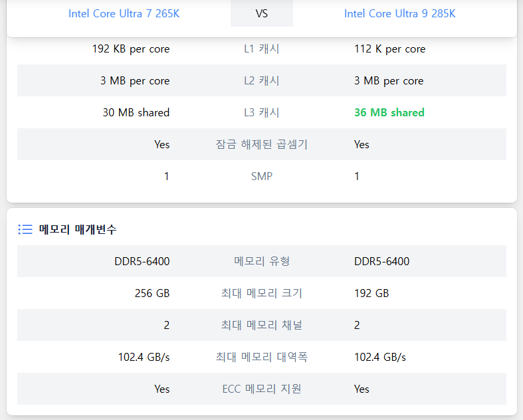Click the 30 MB shared L3 value

(136, 112)
